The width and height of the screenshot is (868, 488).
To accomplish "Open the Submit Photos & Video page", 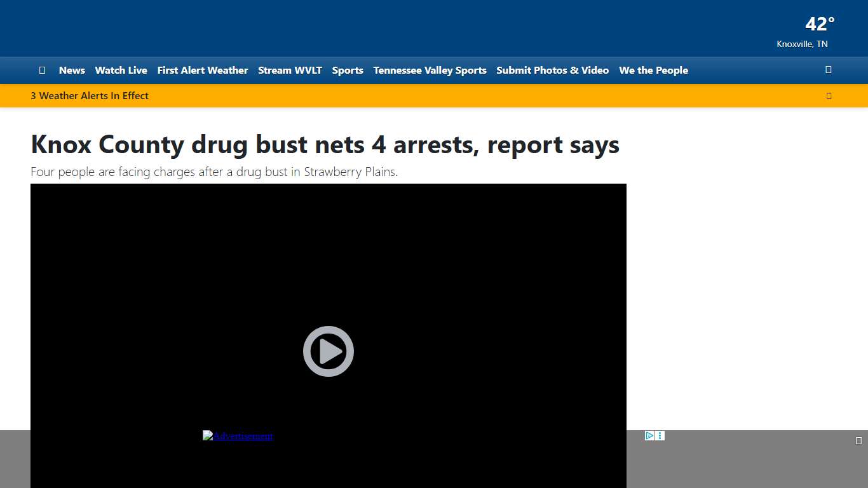I will click(x=552, y=70).
